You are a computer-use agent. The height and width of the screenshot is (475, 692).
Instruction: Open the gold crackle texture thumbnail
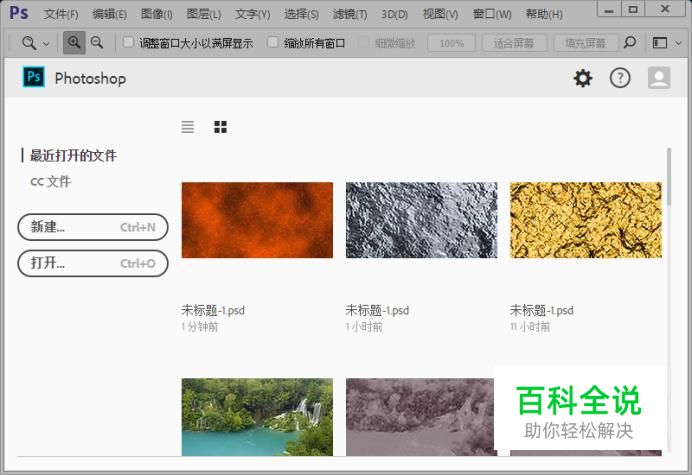(x=586, y=220)
